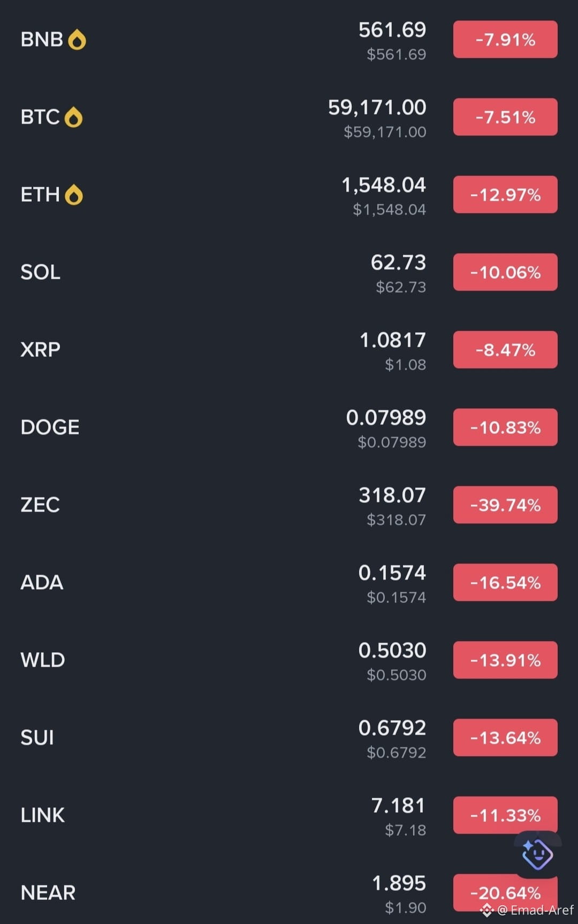578x924 pixels.
Task: Tap the flame icon beside BNB
Action: tap(77, 40)
